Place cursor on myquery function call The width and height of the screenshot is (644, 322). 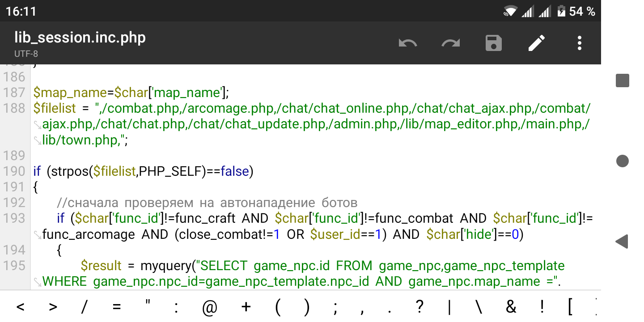166,266
